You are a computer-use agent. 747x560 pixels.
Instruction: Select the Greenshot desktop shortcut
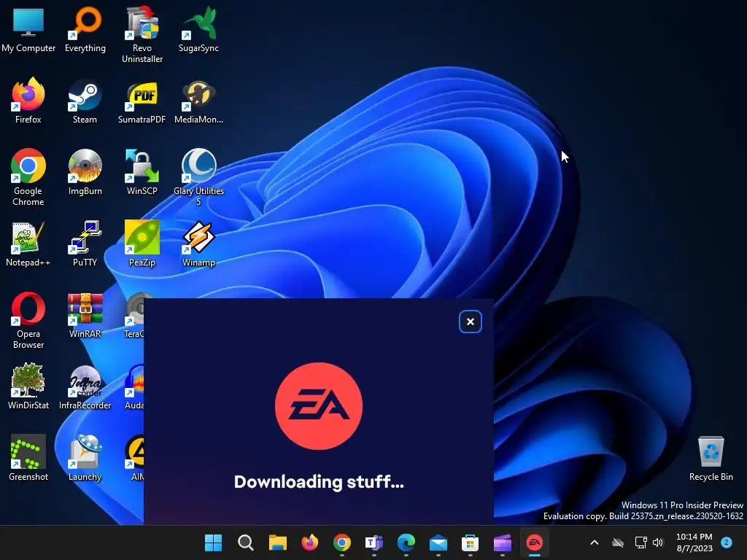pos(28,458)
